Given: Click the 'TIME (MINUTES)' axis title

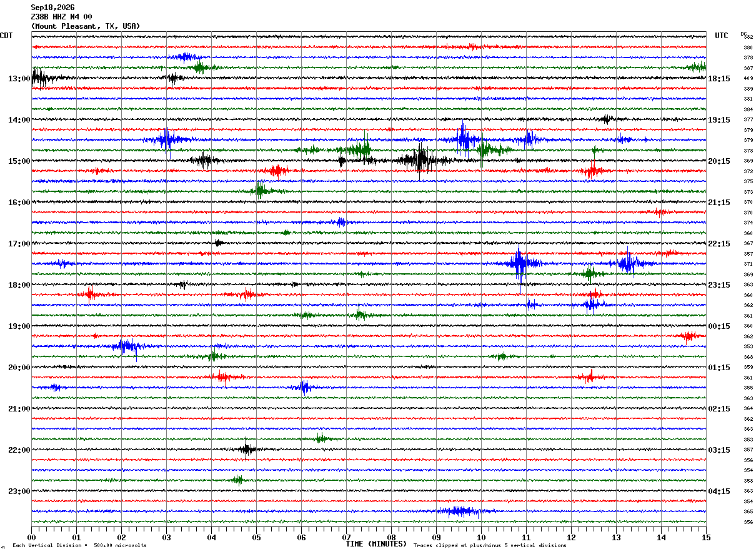Looking at the screenshot, I should pyautogui.click(x=376, y=544).
